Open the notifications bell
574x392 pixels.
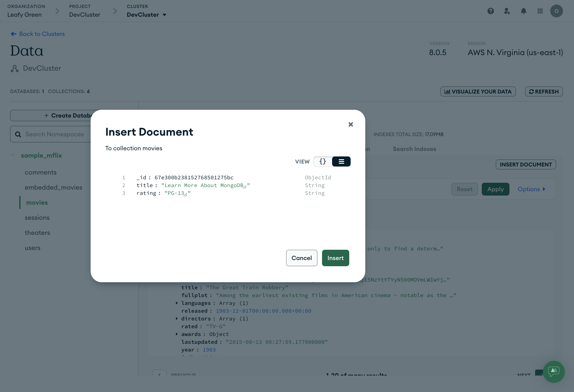523,11
